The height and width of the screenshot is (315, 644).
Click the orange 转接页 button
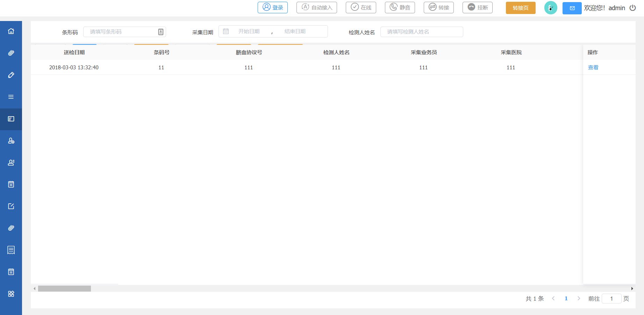pos(521,8)
